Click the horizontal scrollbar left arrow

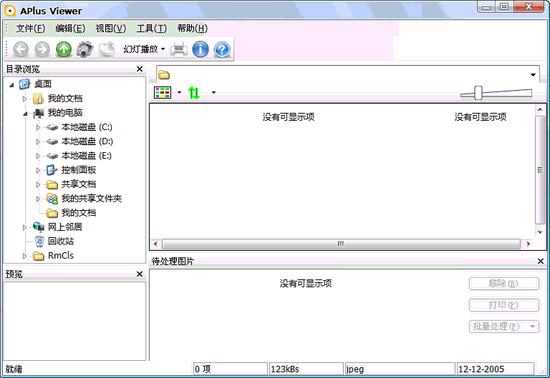pos(156,244)
